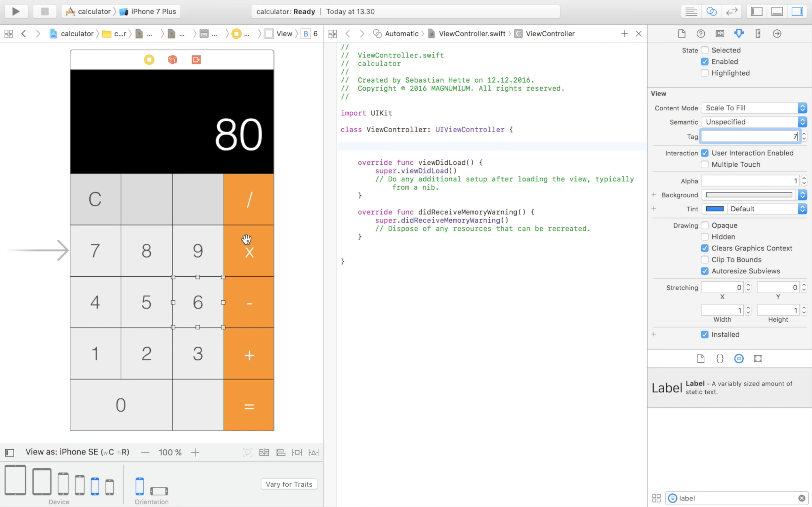Screen dimensions: 812x507
Task: Open the Quick Help inspector
Action: (701, 33)
